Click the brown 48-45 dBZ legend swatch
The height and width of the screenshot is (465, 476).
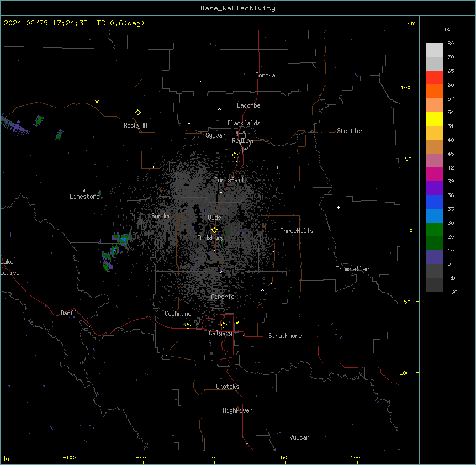[x=434, y=146]
